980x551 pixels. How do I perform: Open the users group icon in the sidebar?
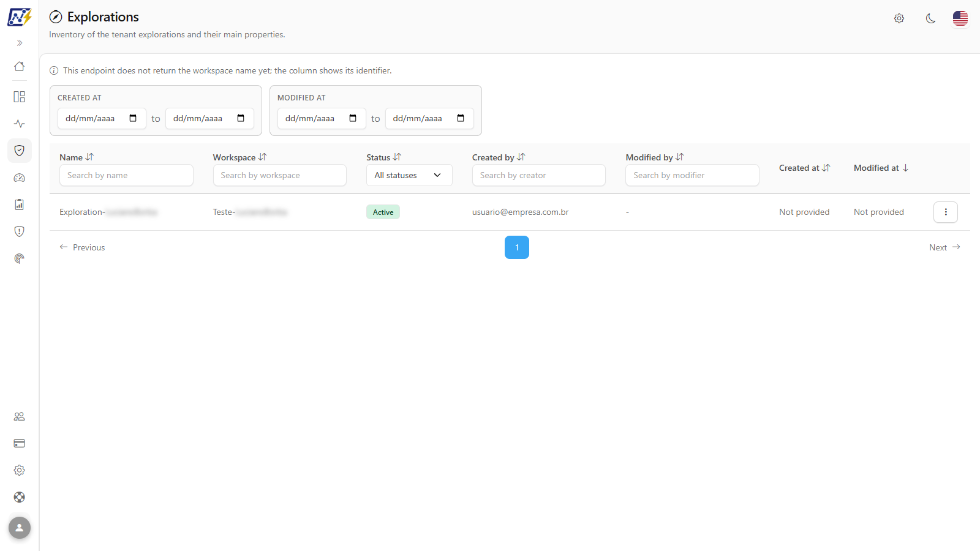point(20,416)
